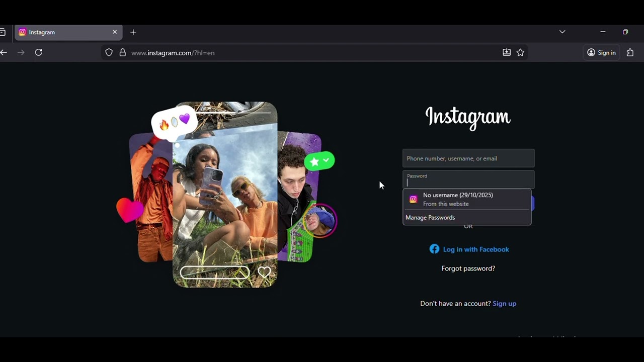Viewport: 644px width, 362px height.
Task: Click the reload page icon
Action: click(39, 52)
